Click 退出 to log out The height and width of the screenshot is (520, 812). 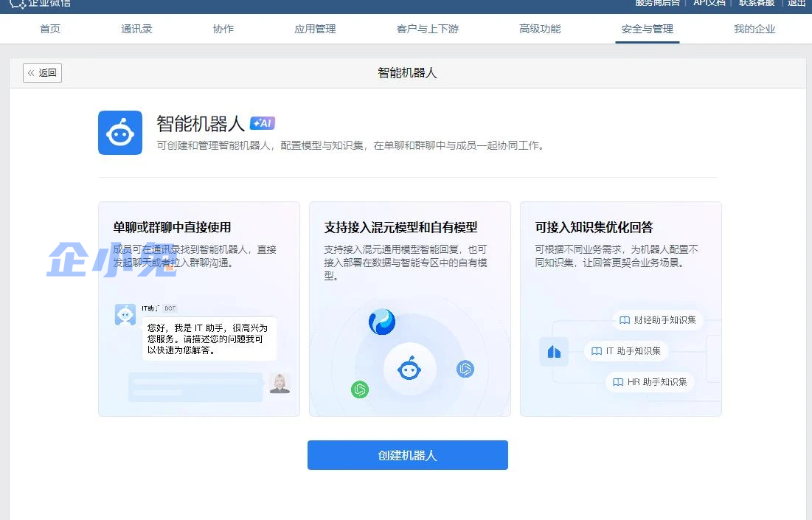click(797, 3)
